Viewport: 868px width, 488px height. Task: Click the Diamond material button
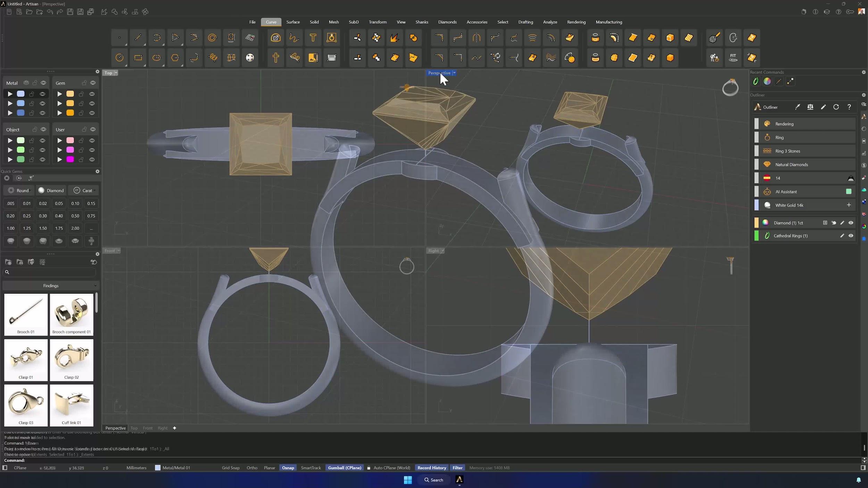pyautogui.click(x=51, y=191)
